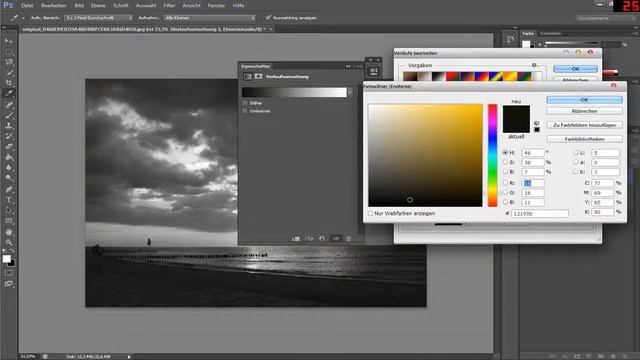Select the Pen tool
Viewport: 640px width, 360px height.
9,189
